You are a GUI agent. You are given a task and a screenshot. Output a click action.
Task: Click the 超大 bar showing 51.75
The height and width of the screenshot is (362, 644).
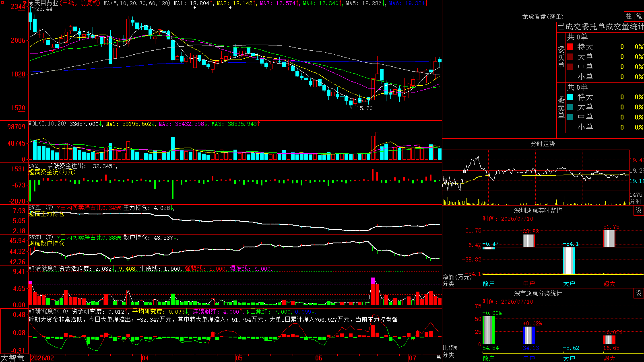point(609,239)
